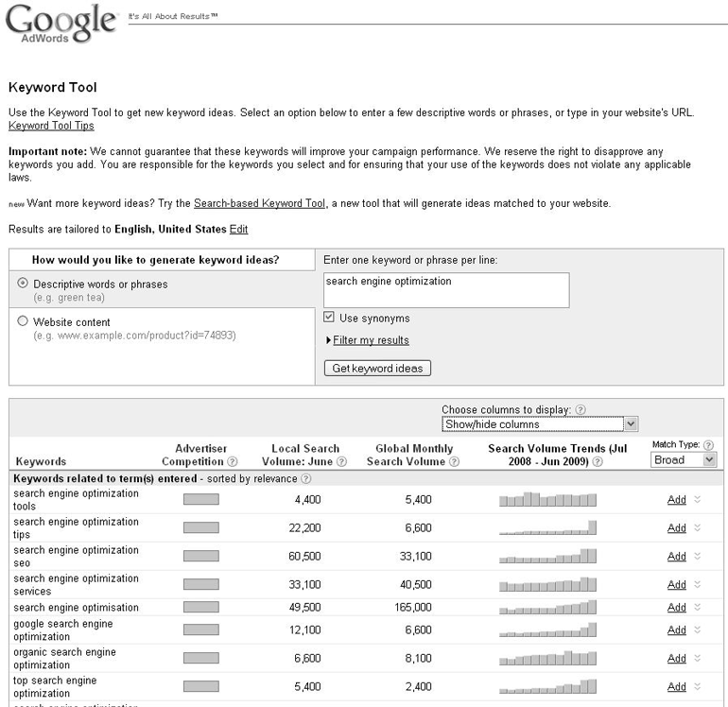Screen dimensions: 728x707
Task: Add search engine optimisation keyword
Action: 676,607
